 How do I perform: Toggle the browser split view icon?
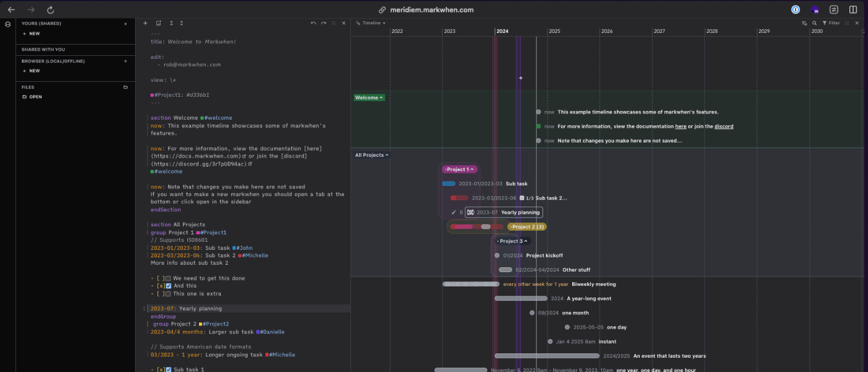point(853,10)
